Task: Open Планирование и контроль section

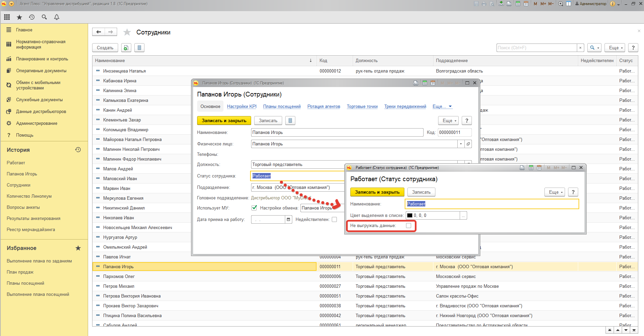Action: pos(42,59)
